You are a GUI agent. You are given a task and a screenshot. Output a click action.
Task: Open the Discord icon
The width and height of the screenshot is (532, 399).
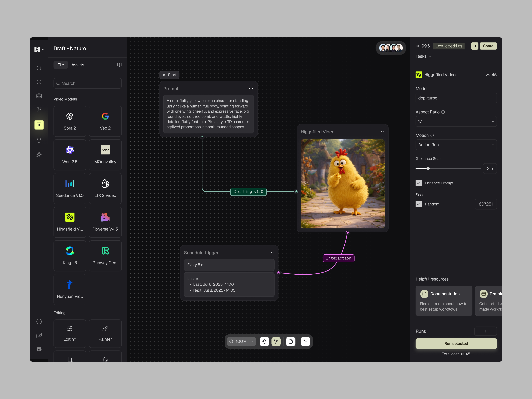39,349
